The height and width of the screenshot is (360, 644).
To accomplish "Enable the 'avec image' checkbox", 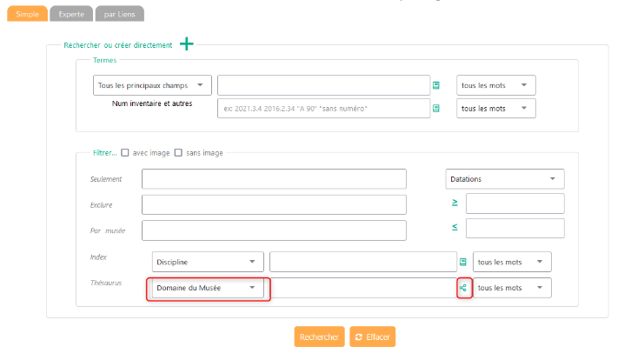I will pyautogui.click(x=125, y=153).
